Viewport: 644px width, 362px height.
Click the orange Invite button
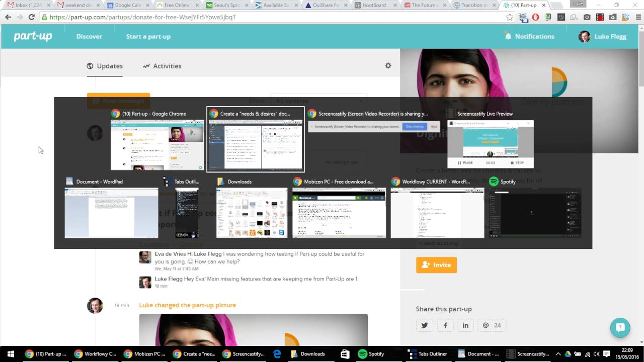436,265
